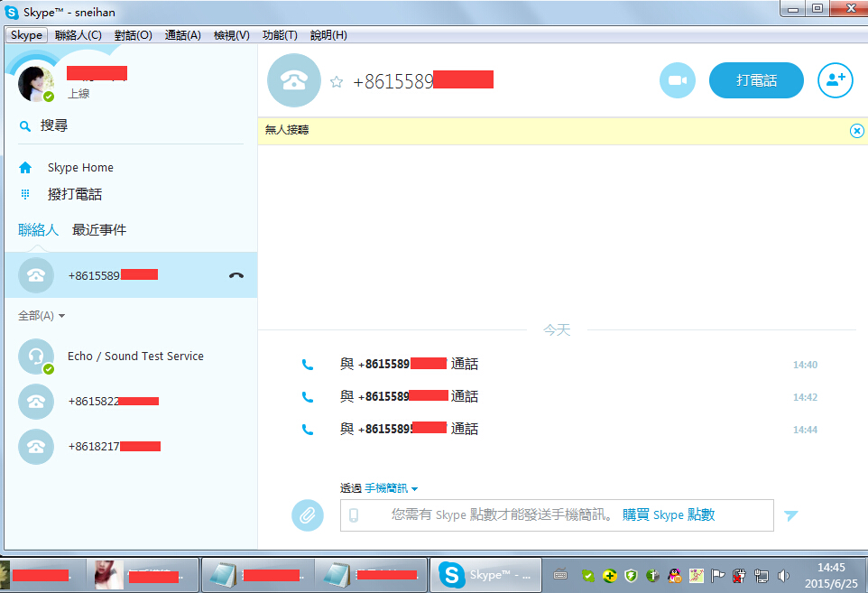The image size is (868, 593).
Task: Click the 搜尋 search field
Action: coord(54,126)
